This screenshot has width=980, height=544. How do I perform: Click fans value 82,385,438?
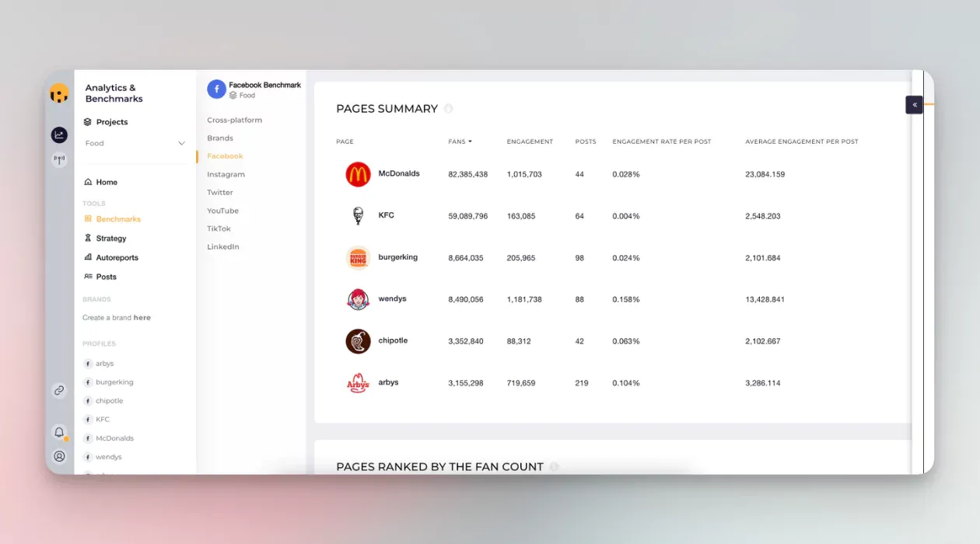[x=468, y=175]
